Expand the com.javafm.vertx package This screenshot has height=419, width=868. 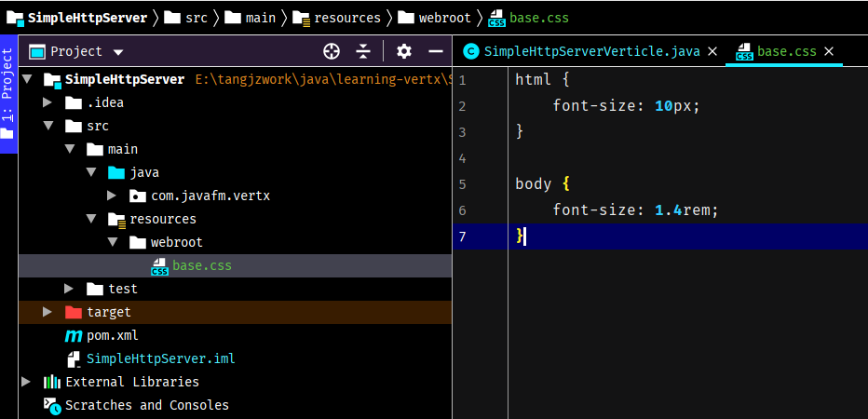click(112, 196)
